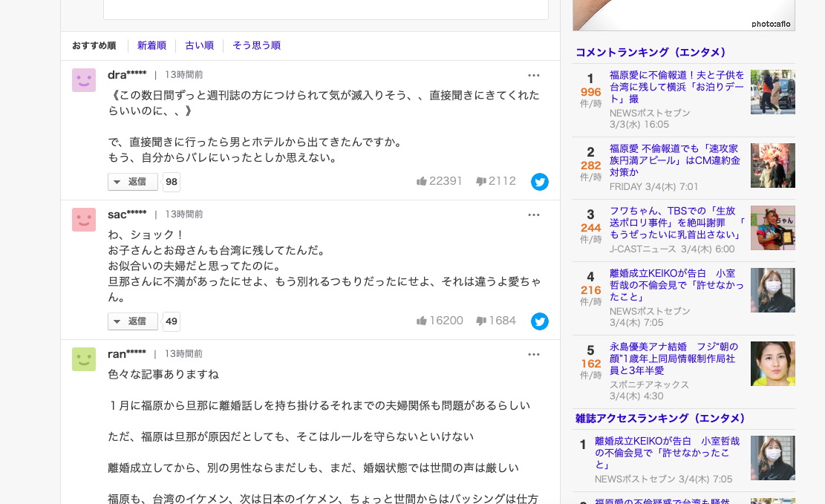The width and height of the screenshot is (825, 504).
Task: Dislike the sac***** comment showing 1684
Action: [x=495, y=321]
